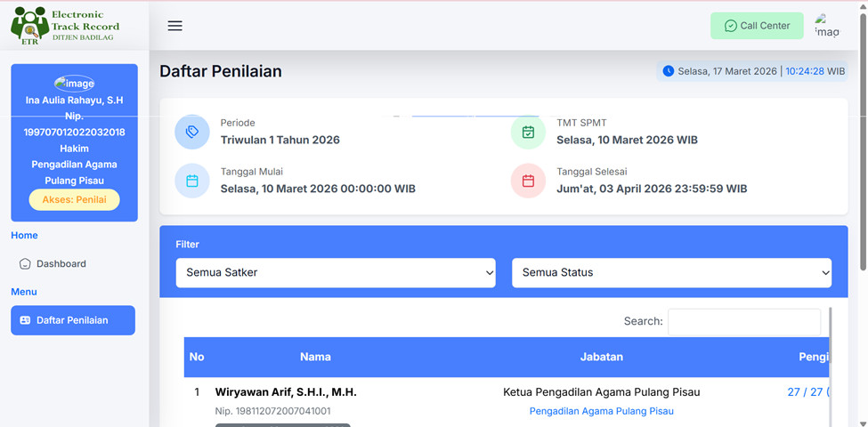Viewport: 868px width, 427px height.
Task: Click the Tanggal Selesai red calendar icon
Action: pos(528,181)
